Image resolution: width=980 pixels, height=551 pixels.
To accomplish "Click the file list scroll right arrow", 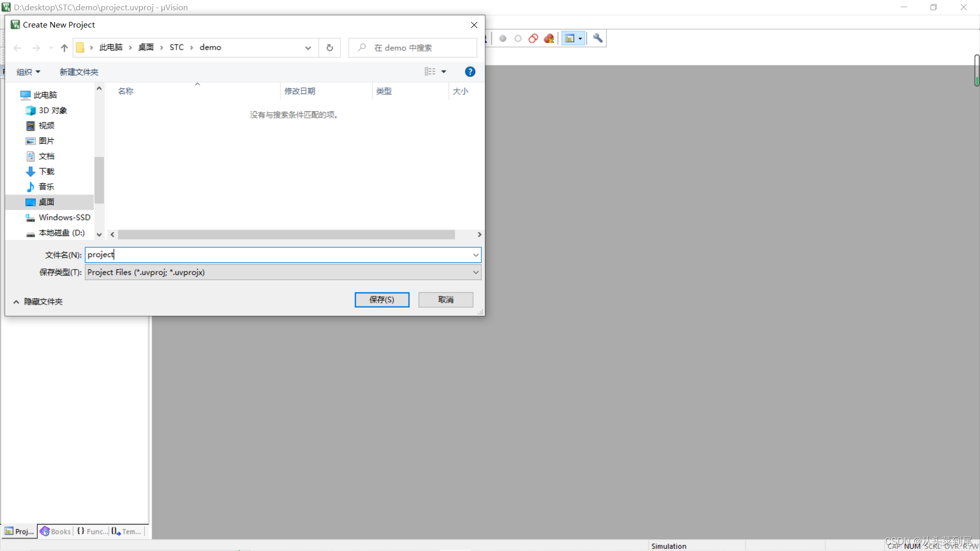I will pyautogui.click(x=479, y=235).
